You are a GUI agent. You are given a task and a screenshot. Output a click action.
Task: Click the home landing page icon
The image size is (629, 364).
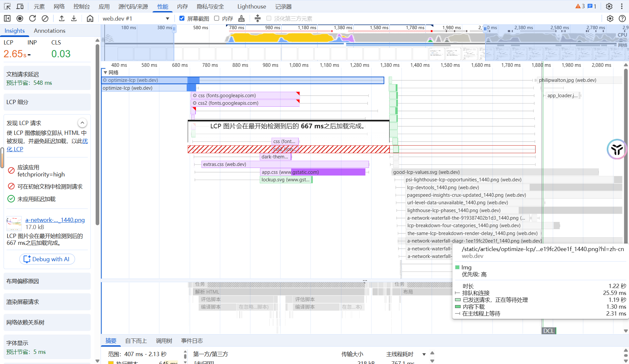point(90,19)
